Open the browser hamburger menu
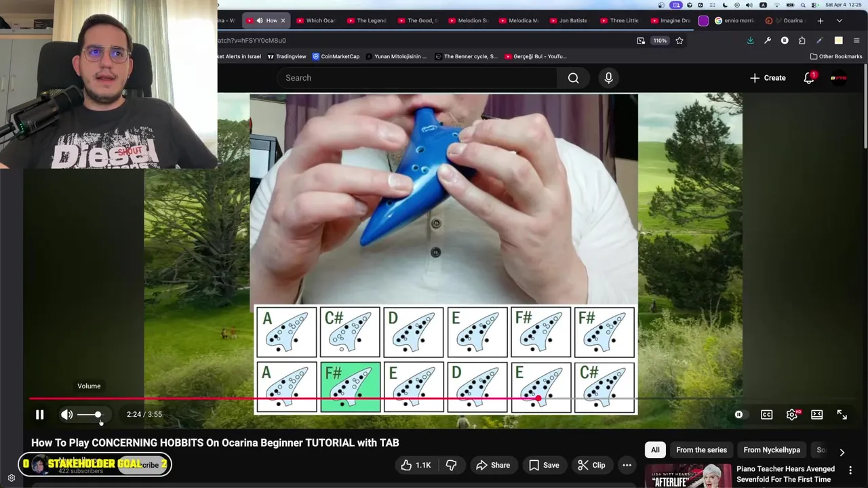Screen dimensions: 868x488 point(856,41)
